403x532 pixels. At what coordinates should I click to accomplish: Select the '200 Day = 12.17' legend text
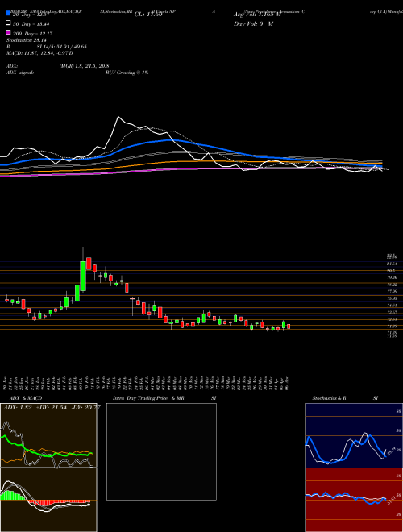[x=32, y=34]
